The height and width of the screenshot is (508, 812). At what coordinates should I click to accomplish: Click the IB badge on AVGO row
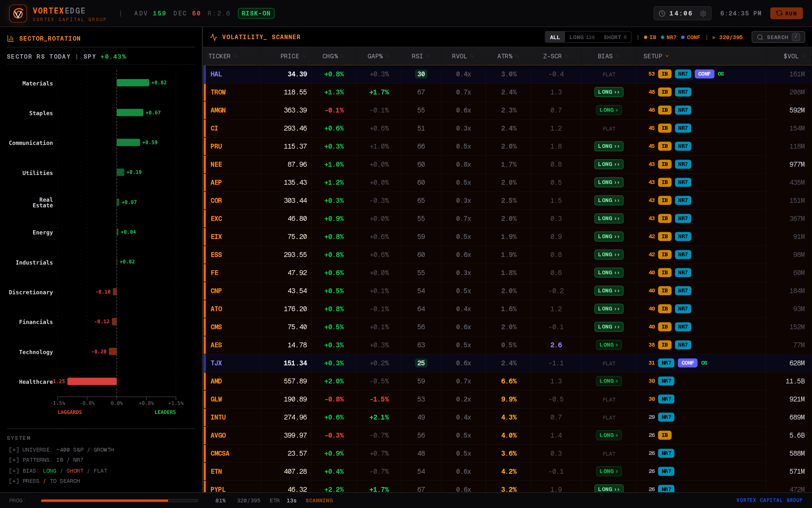pos(665,435)
